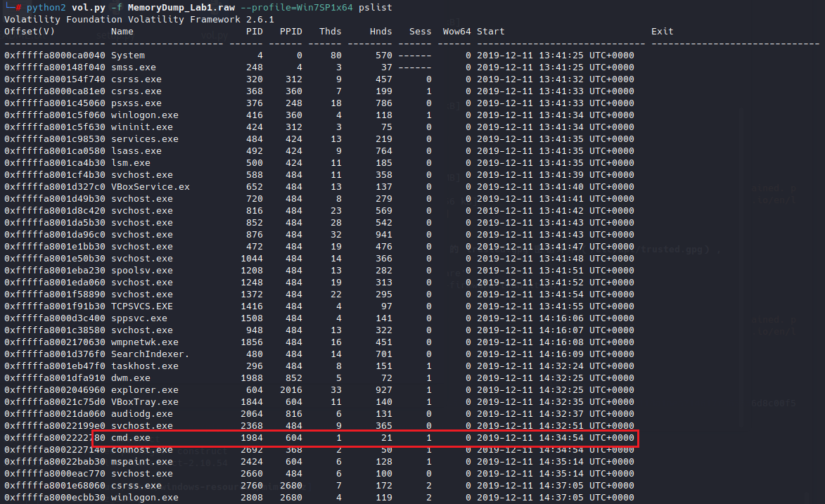
Task: Click the cmd.exe process name
Action: coord(131,438)
